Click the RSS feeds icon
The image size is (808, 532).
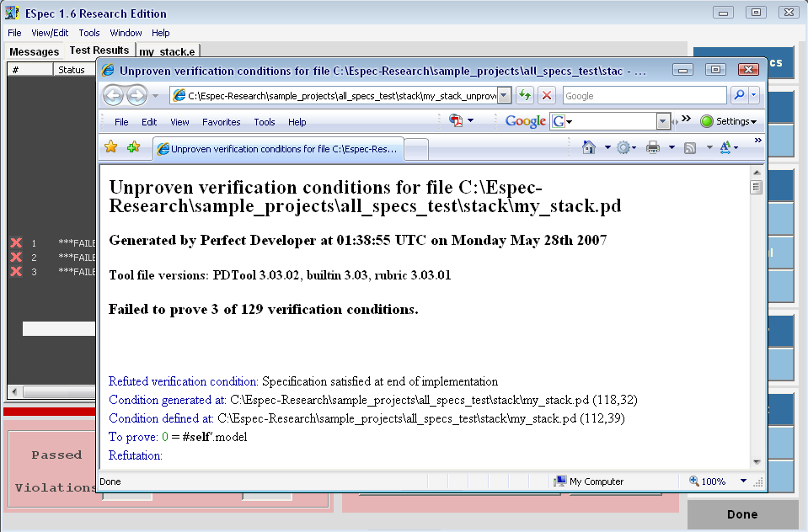pos(690,148)
